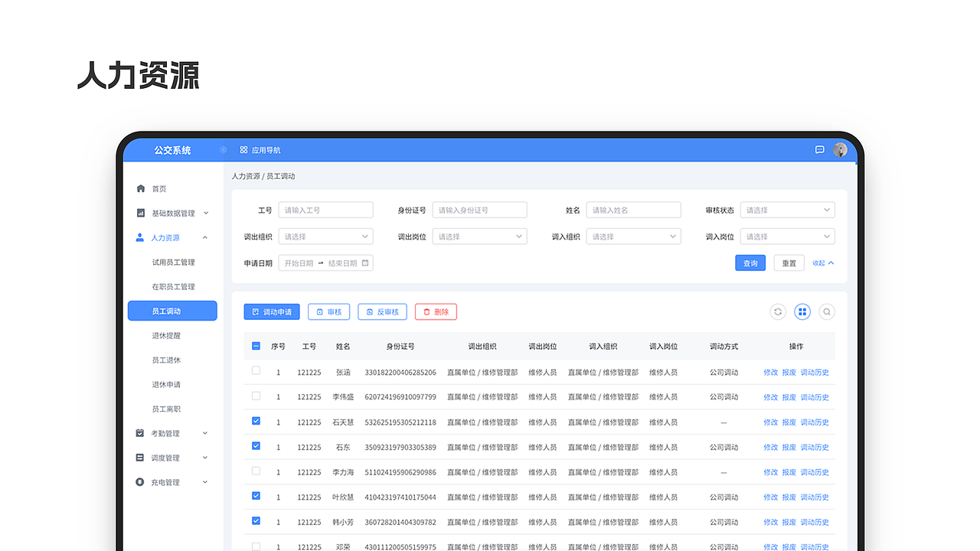This screenshot has width=980, height=551.
Task: Collapse sidebar via header circle icon
Action: point(224,150)
